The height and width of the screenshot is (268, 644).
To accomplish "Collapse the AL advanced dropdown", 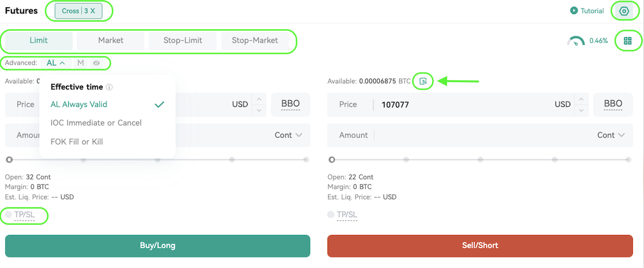I will pyautogui.click(x=56, y=63).
